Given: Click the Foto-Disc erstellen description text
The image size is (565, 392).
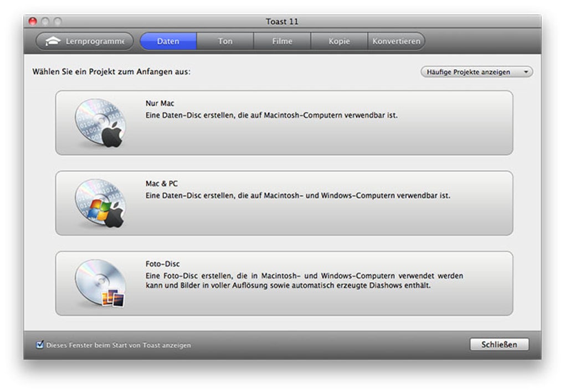Looking at the screenshot, I should [304, 281].
